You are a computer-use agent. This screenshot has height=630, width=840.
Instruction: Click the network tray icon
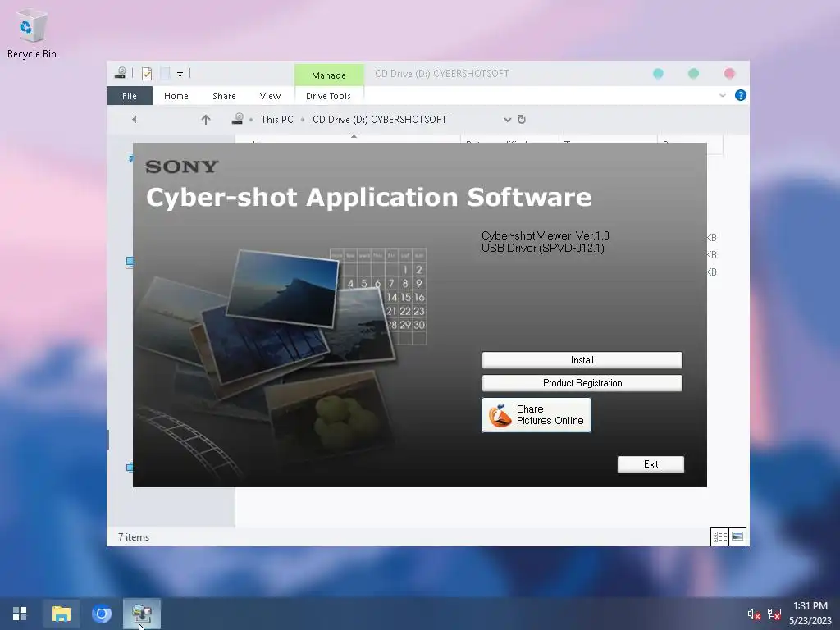coord(774,614)
